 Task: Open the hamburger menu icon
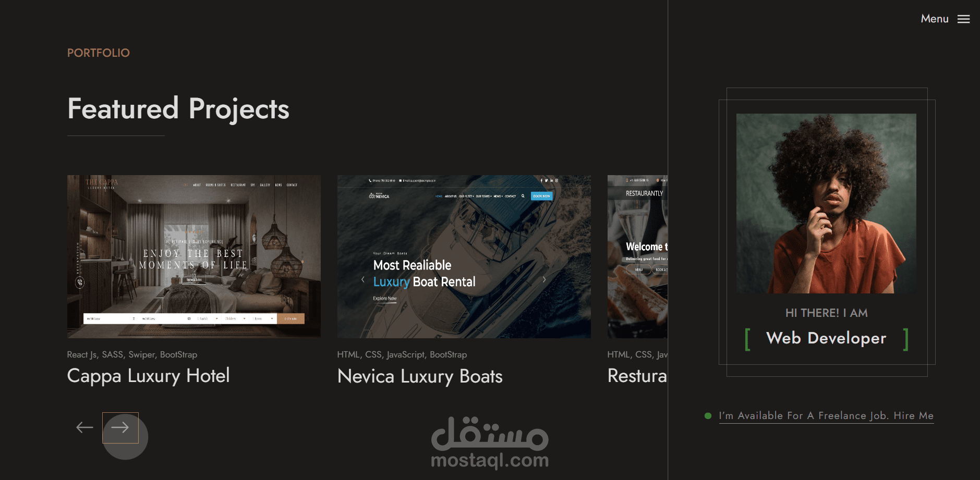point(963,19)
